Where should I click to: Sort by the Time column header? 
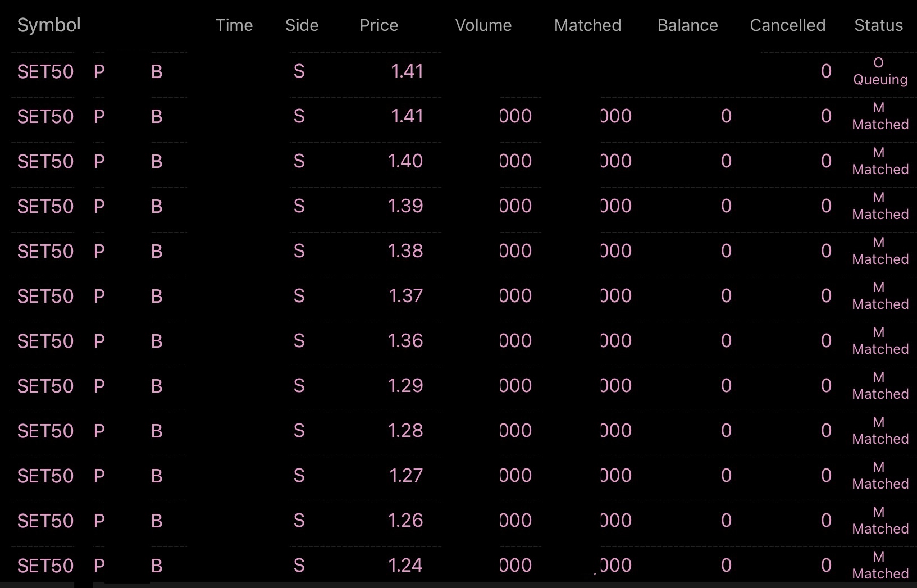click(234, 25)
